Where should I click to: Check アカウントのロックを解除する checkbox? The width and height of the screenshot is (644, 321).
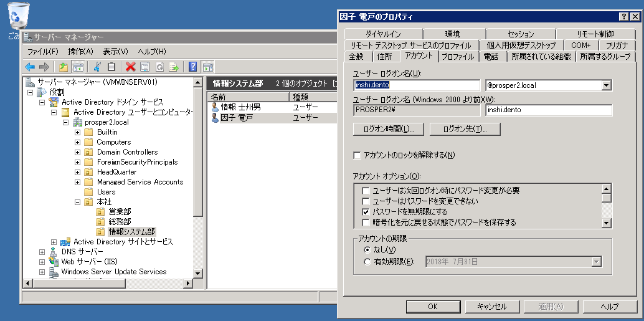[x=357, y=155]
